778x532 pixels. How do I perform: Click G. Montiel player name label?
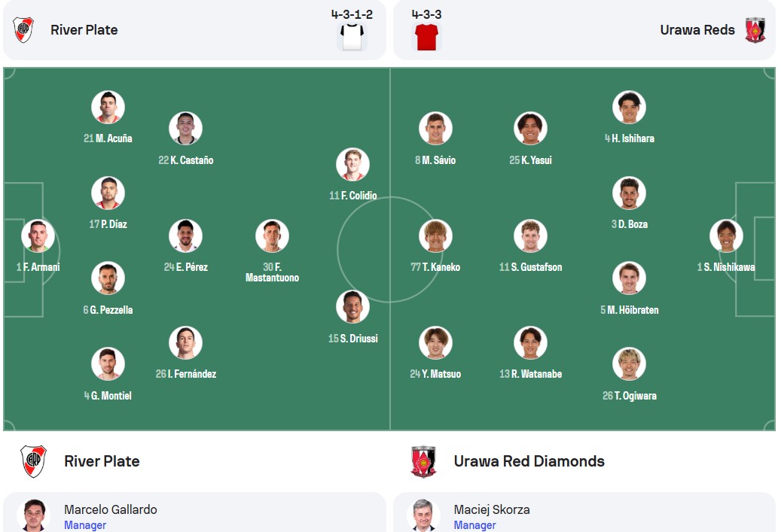tap(108, 396)
